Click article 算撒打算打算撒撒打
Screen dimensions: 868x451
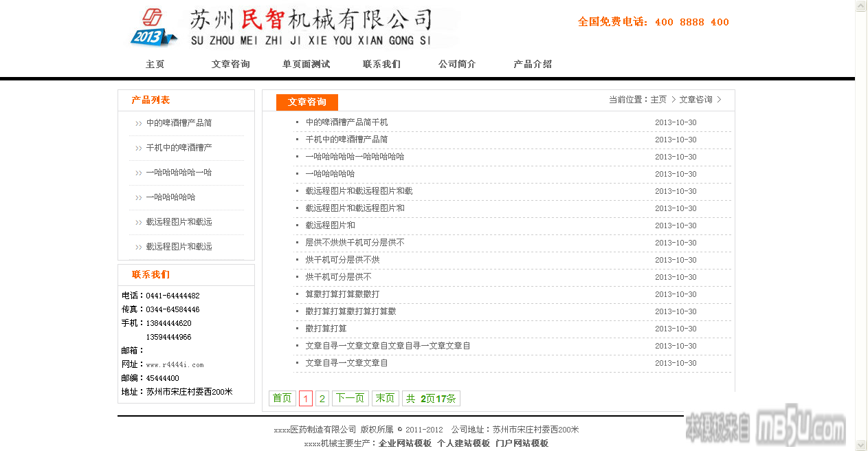click(x=342, y=294)
